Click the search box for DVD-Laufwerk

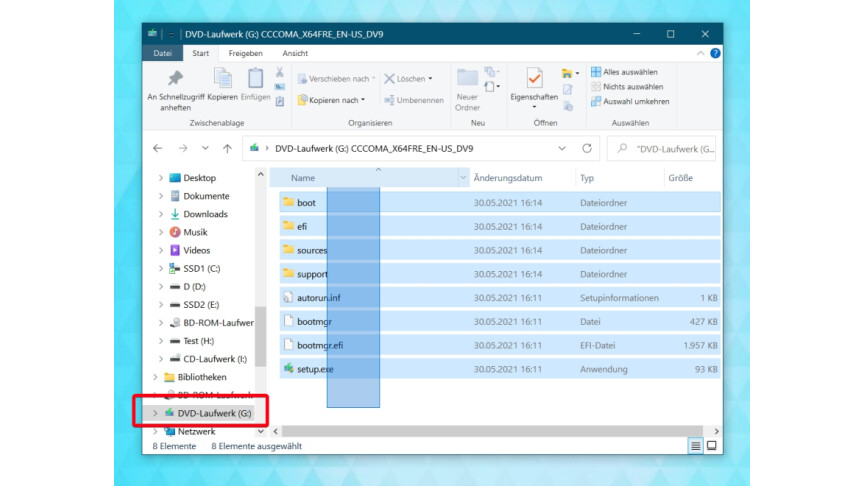click(x=661, y=148)
